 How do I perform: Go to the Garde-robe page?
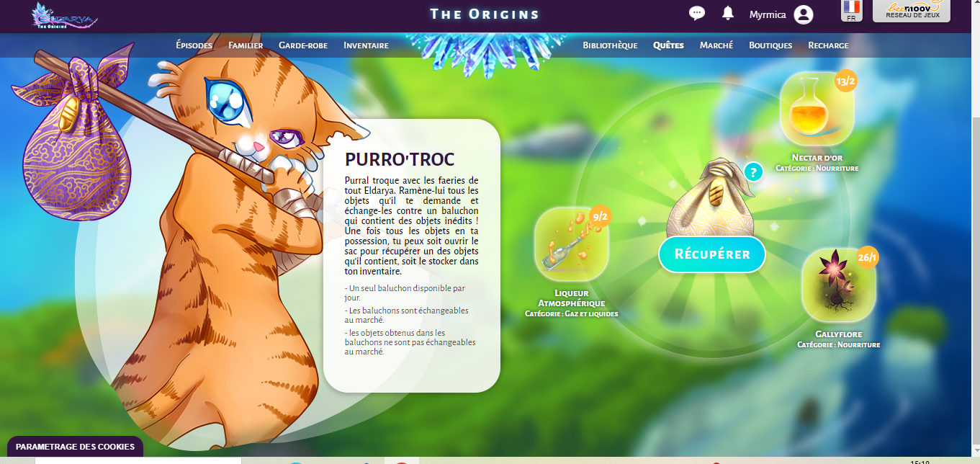(x=303, y=45)
